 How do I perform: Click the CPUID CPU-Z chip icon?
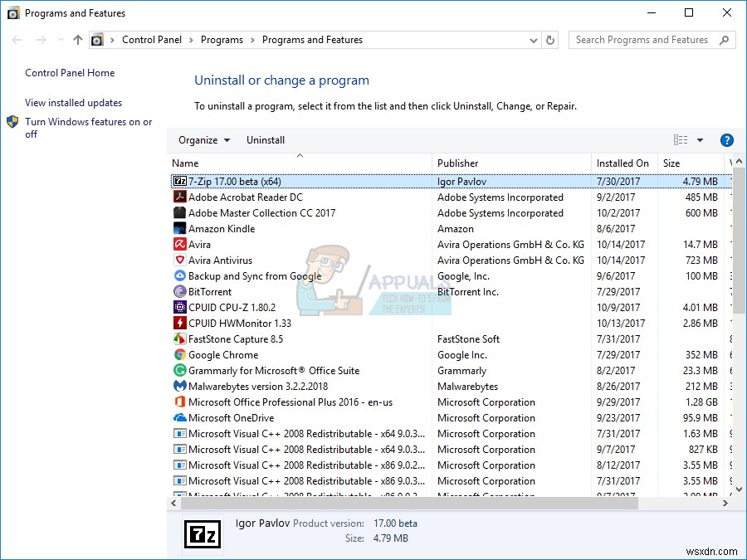[179, 307]
